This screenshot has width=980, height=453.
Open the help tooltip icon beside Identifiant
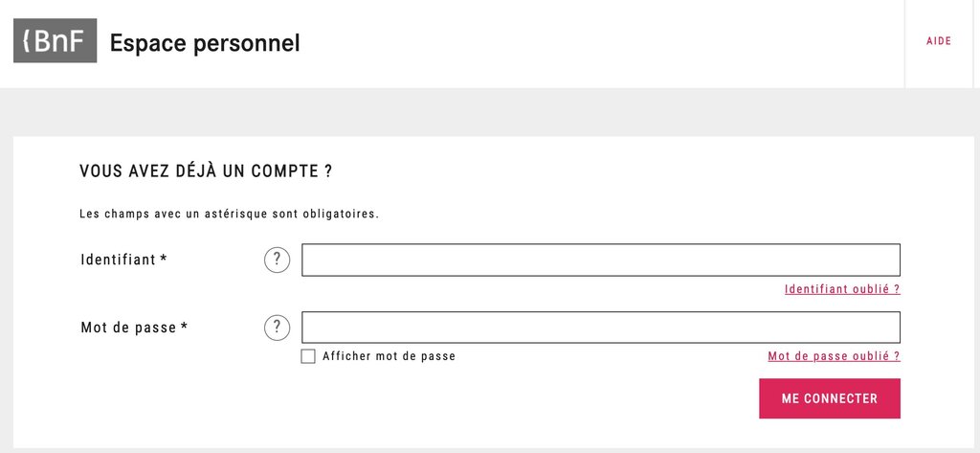point(277,260)
